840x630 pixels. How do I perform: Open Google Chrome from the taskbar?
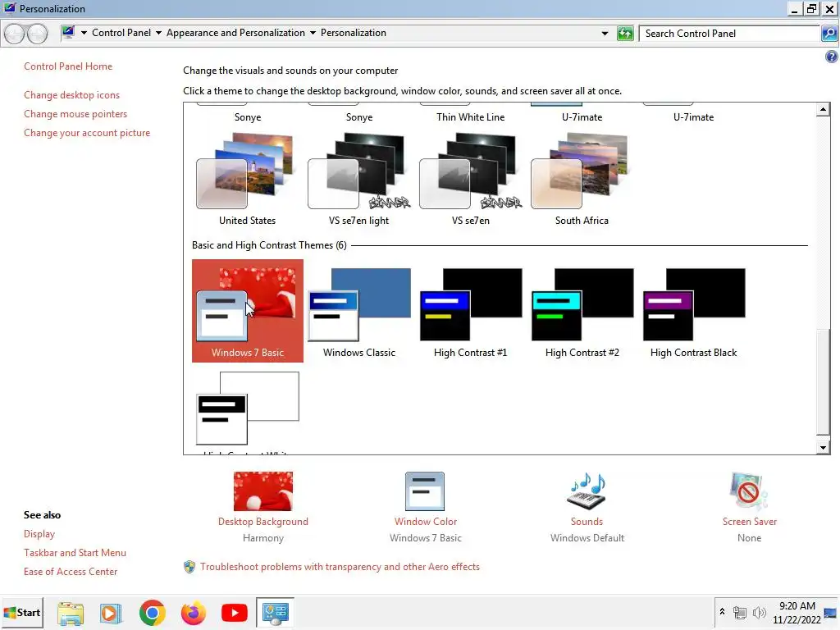(x=152, y=613)
